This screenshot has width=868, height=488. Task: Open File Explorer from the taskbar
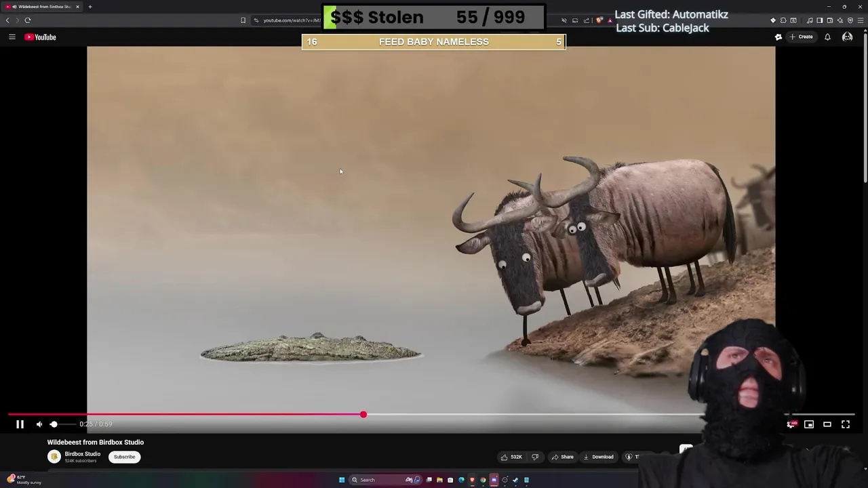coord(439,480)
